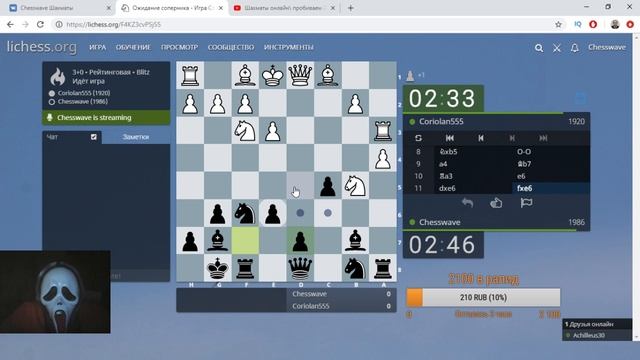Go to lichess.org home logo

[42, 47]
